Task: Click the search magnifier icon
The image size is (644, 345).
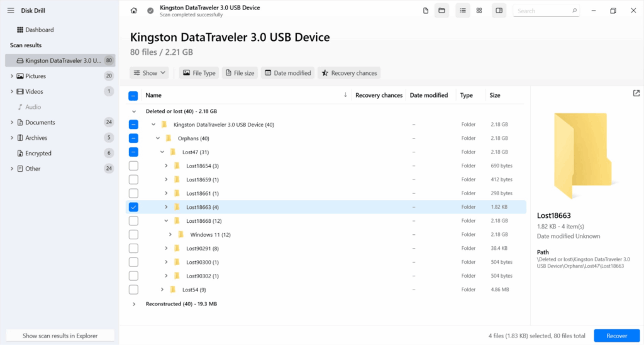Action: (575, 11)
